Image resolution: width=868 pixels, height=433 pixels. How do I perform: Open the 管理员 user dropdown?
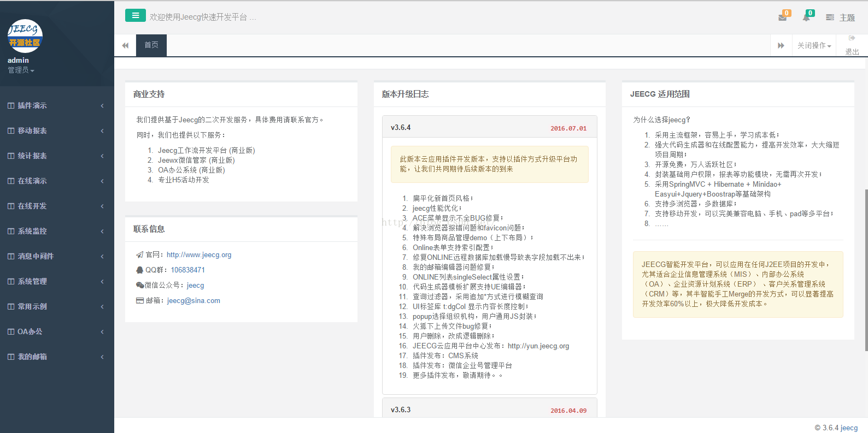click(21, 70)
